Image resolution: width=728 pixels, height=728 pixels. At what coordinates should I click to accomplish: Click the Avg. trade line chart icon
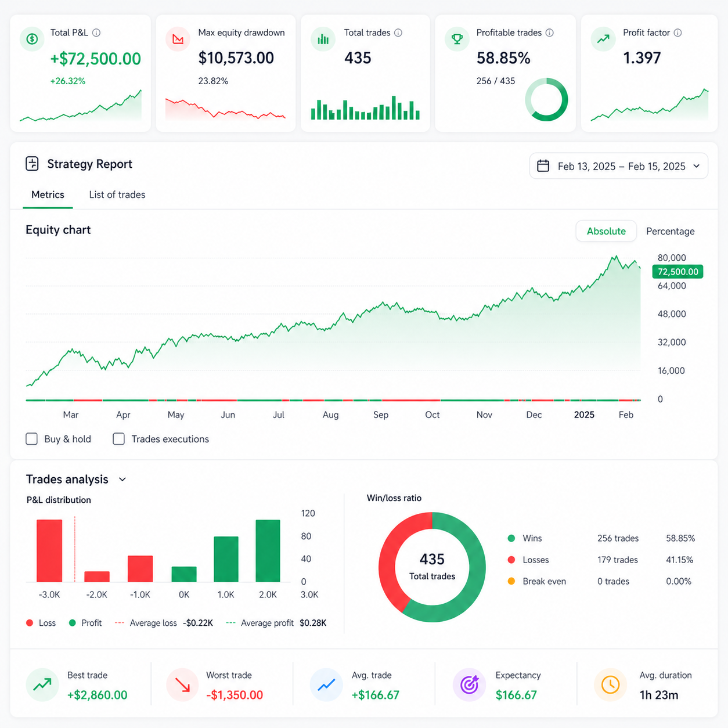(326, 685)
